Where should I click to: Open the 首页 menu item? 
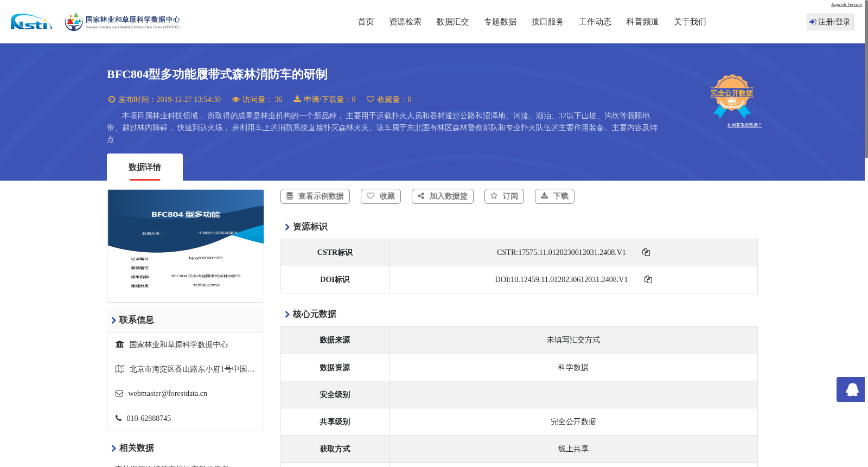click(x=366, y=22)
